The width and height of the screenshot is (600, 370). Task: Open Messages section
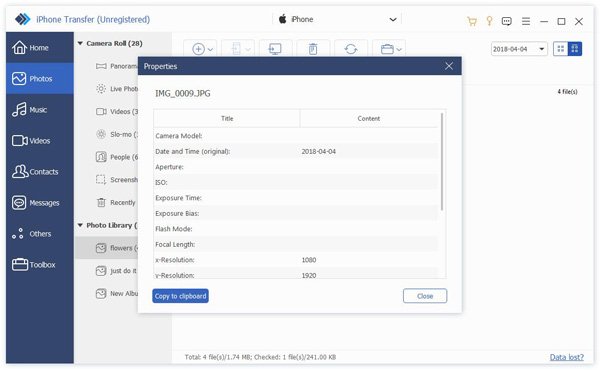click(x=40, y=203)
